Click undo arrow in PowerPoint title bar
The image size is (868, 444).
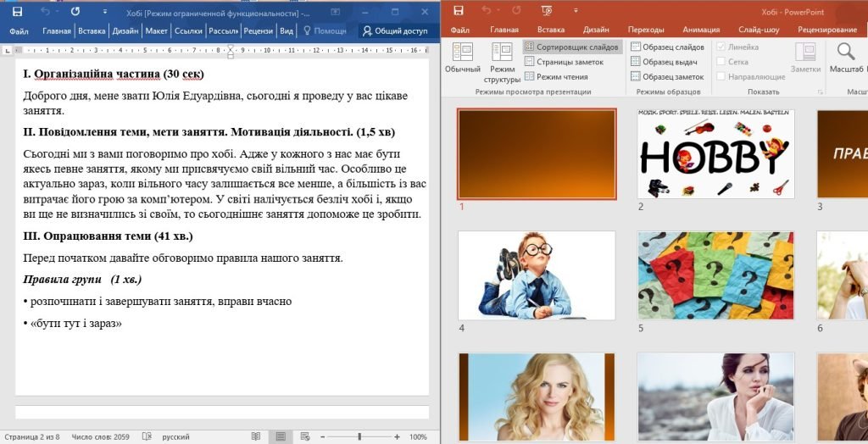pyautogui.click(x=486, y=10)
